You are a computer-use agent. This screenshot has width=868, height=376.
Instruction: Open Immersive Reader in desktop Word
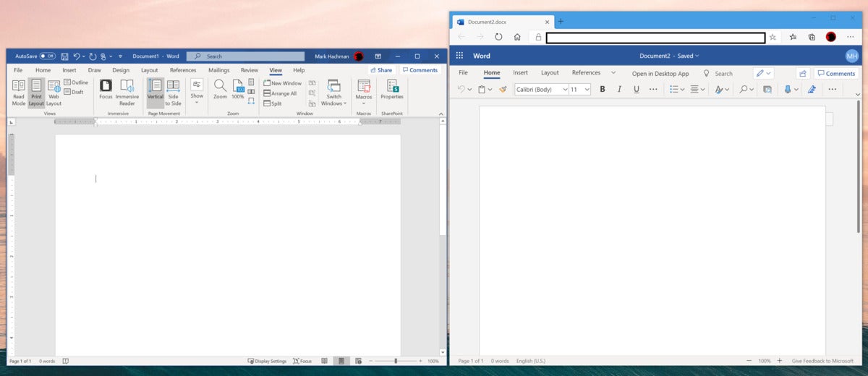127,93
